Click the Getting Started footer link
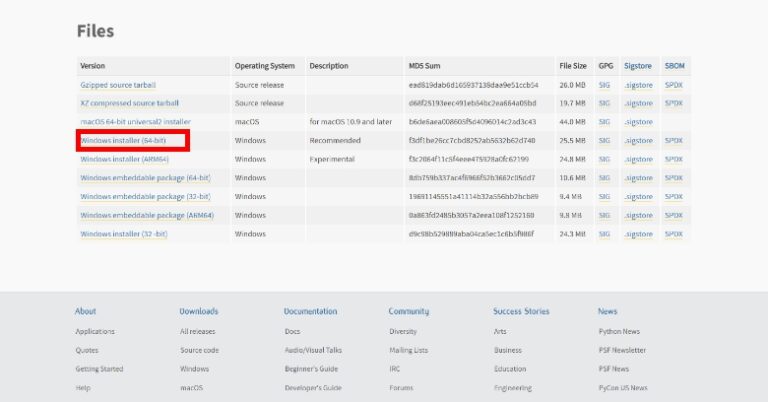 99,369
